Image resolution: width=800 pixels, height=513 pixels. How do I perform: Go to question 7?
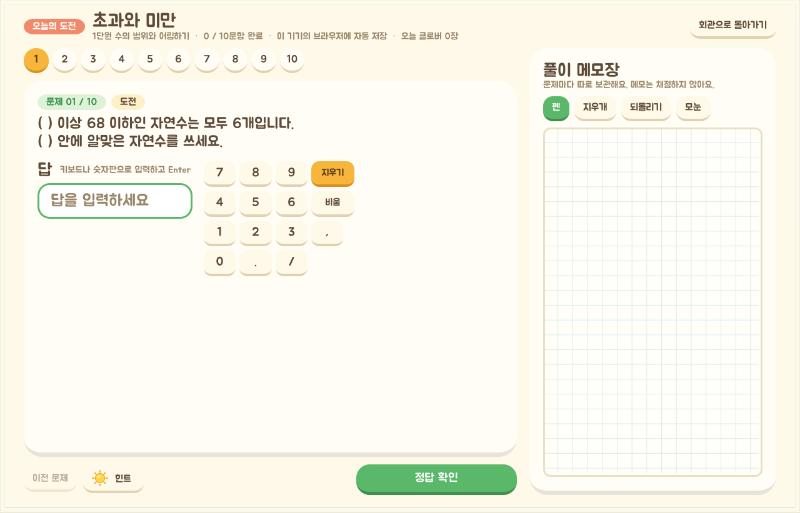207,59
